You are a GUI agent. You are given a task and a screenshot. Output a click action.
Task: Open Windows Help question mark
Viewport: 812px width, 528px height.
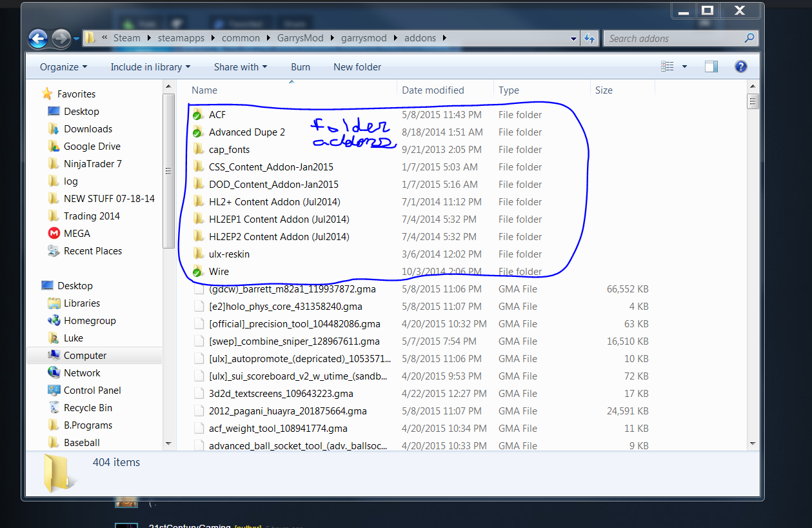pos(741,66)
